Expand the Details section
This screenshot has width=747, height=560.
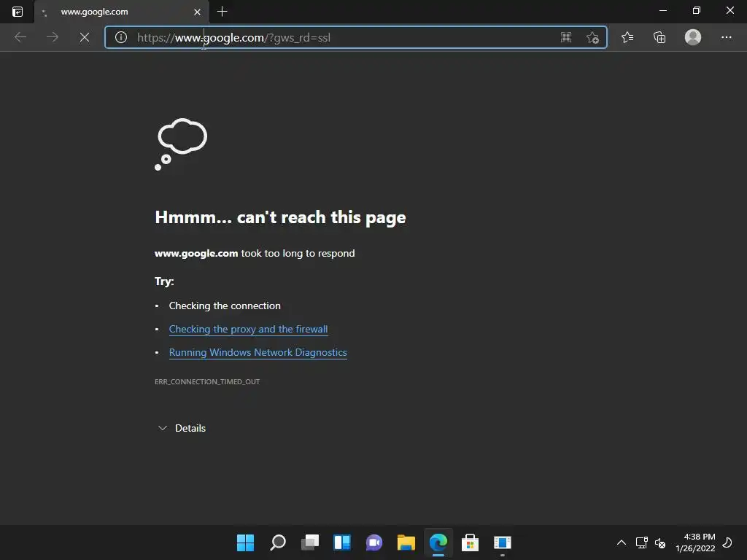pyautogui.click(x=182, y=428)
